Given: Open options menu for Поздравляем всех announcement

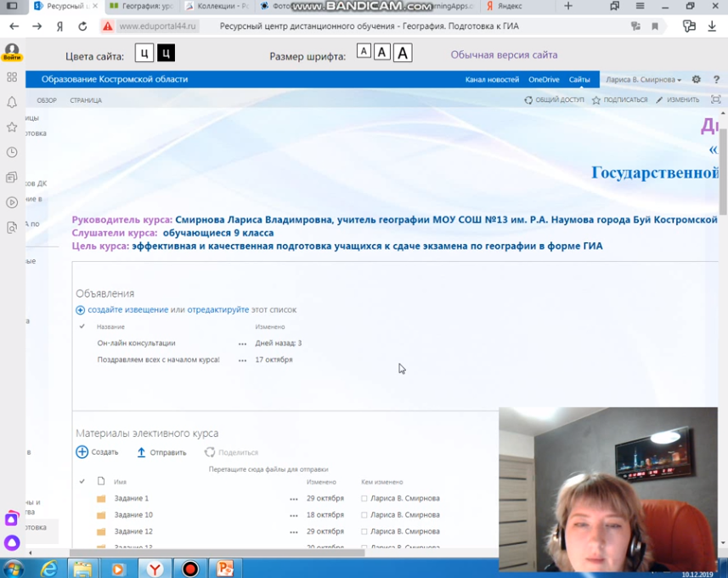Looking at the screenshot, I should [x=242, y=360].
